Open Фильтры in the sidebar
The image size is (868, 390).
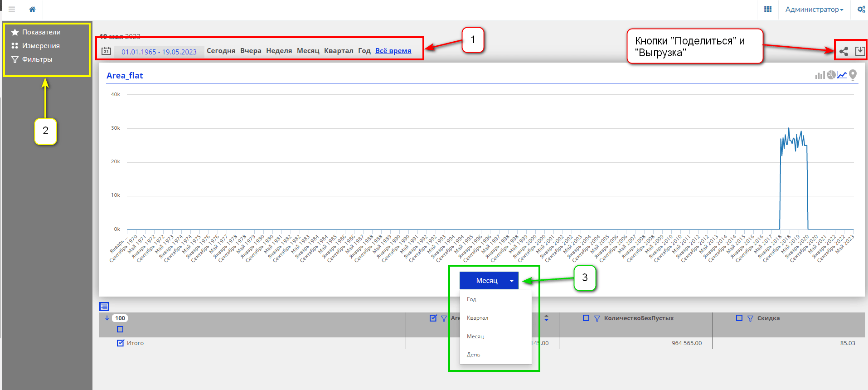(37, 59)
